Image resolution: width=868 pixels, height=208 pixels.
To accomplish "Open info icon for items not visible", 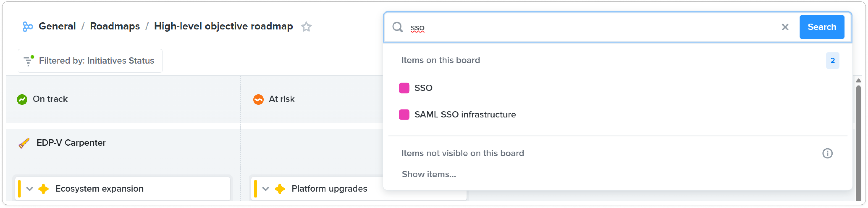I will [x=827, y=154].
